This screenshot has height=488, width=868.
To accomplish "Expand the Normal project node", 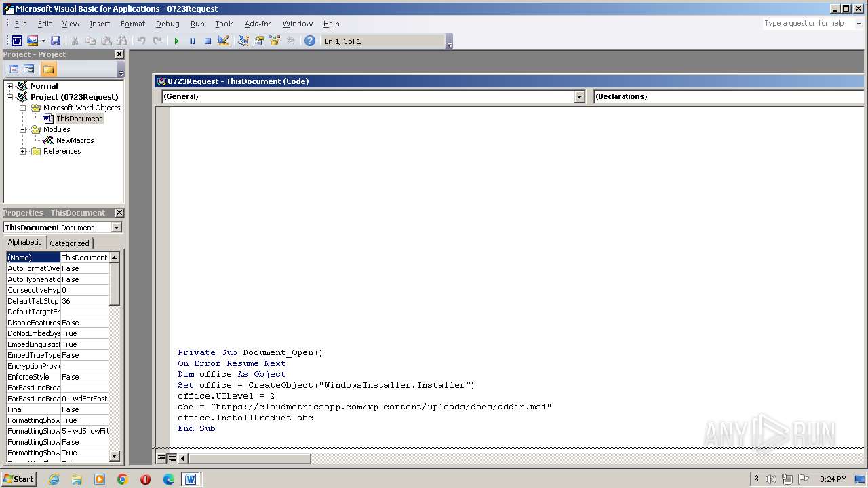I will pos(9,86).
